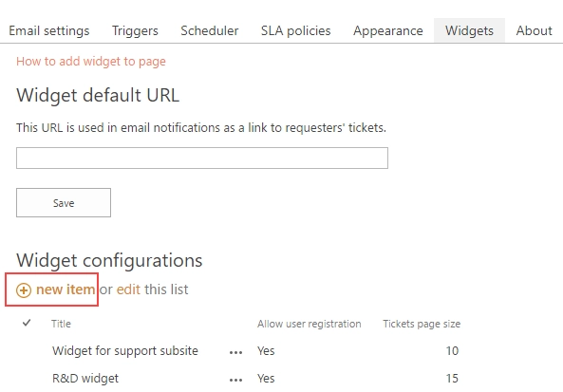The image size is (563, 392).
Task: Click the 'new item' link
Action: (66, 289)
